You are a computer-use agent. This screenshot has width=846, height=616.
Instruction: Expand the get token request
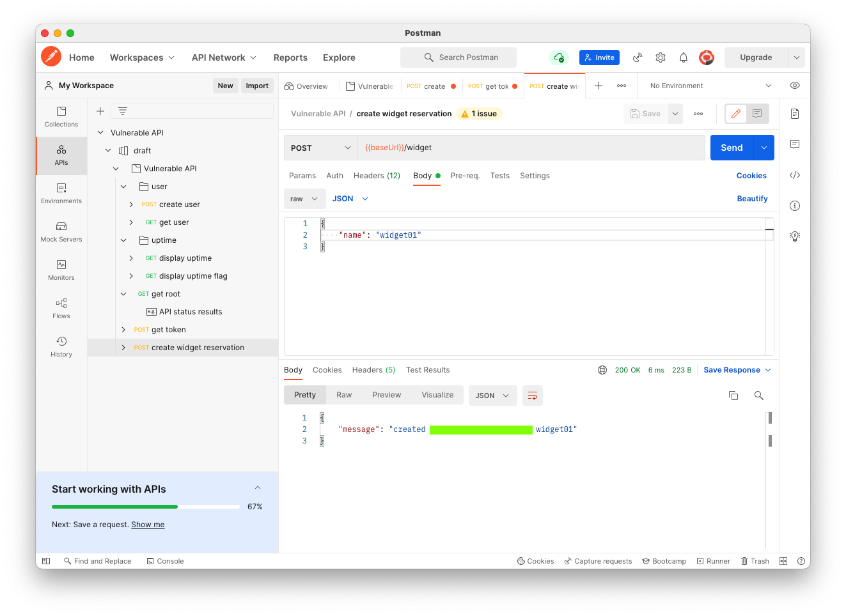(x=123, y=330)
